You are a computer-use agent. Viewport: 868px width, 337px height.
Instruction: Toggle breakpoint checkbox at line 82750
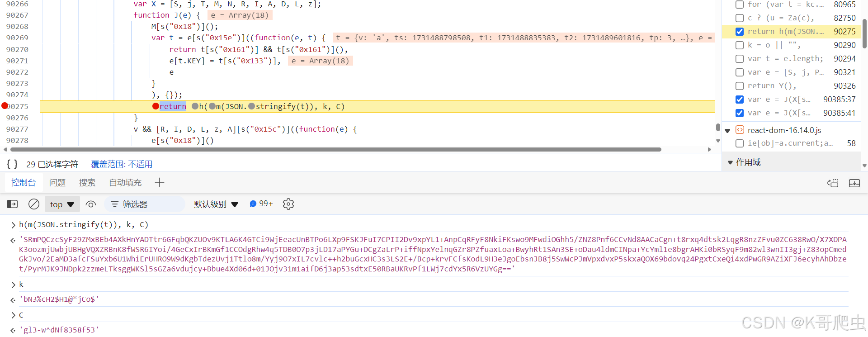coord(740,18)
